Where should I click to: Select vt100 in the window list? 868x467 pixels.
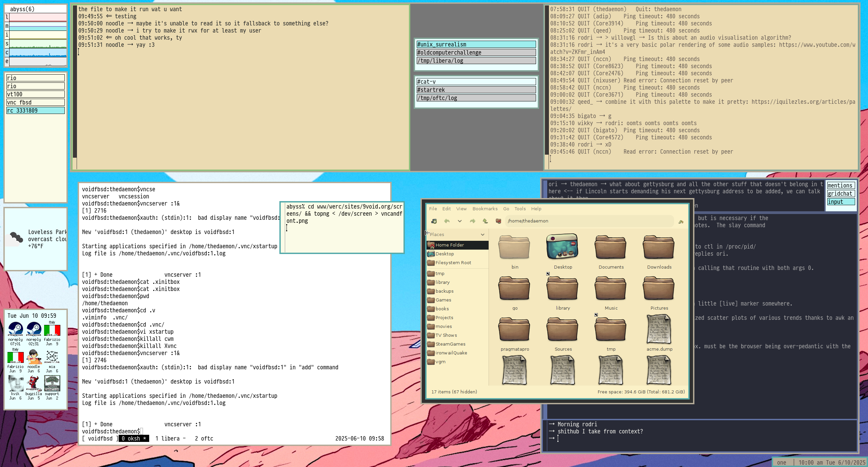coord(35,94)
